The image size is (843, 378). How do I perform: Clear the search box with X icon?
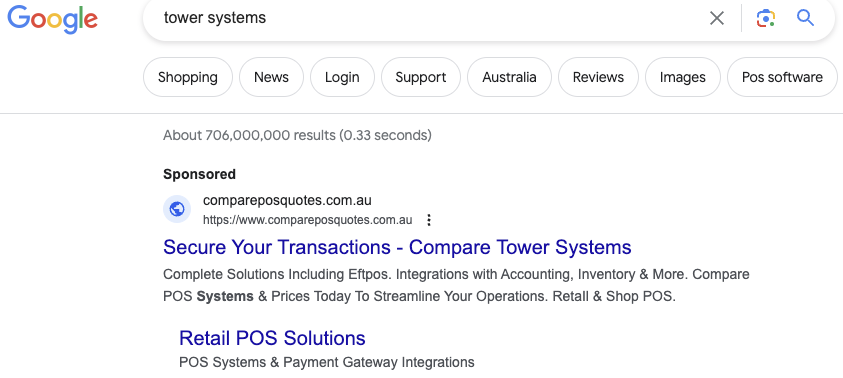point(717,18)
